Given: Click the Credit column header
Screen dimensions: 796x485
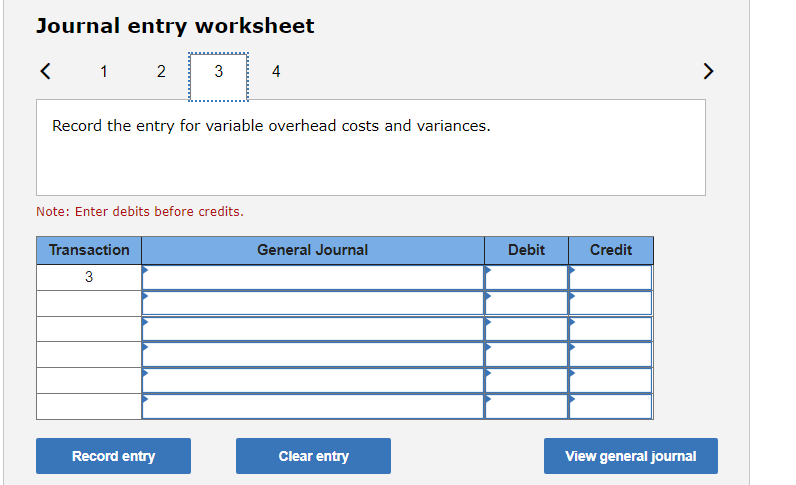Looking at the screenshot, I should pyautogui.click(x=611, y=250).
